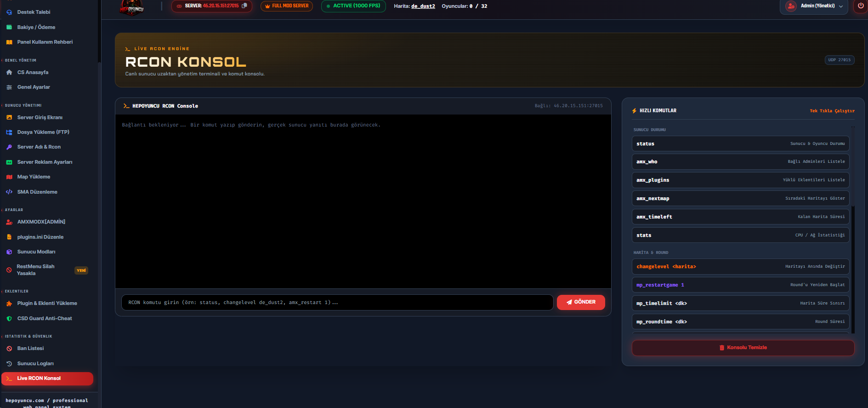Select mp_roundtime <dk> quick command
The height and width of the screenshot is (408, 868).
click(x=741, y=322)
